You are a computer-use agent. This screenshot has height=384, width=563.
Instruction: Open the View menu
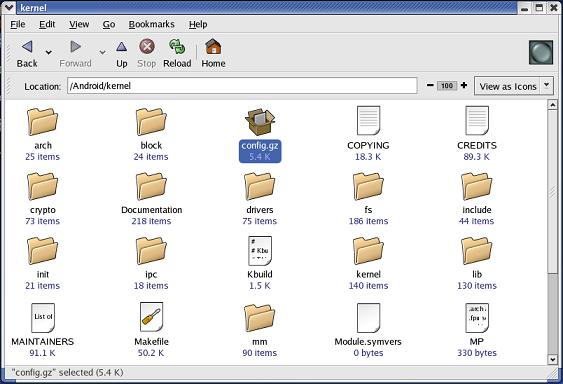point(79,24)
